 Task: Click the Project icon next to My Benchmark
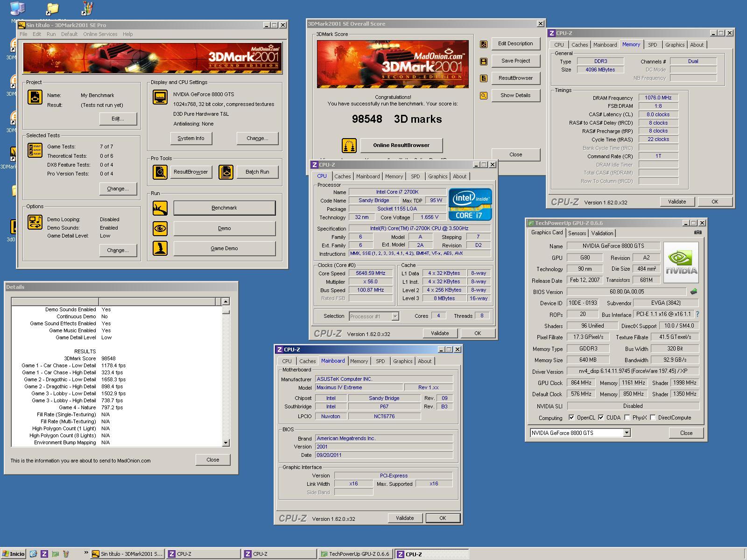35,97
